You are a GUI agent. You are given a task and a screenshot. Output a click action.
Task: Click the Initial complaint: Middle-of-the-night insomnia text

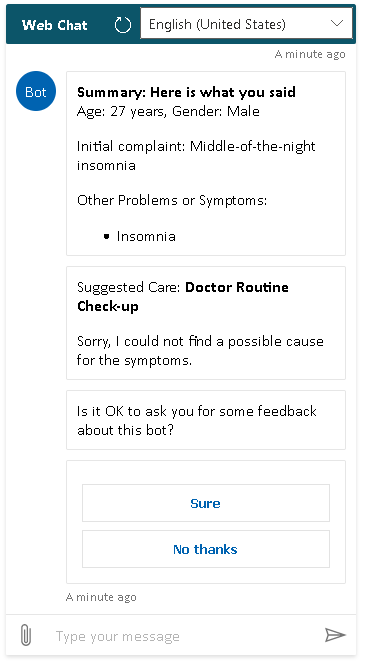click(196, 155)
